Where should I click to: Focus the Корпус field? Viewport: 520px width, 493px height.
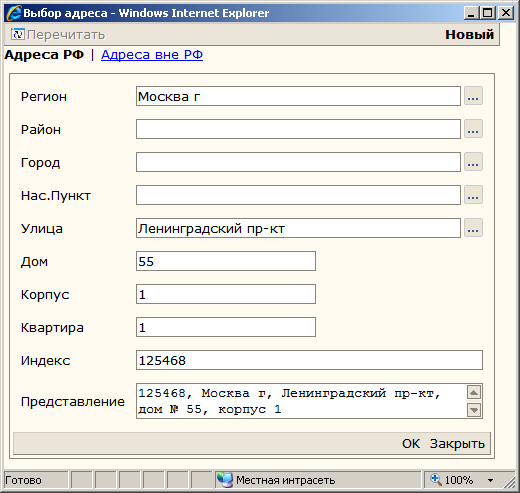pyautogui.click(x=226, y=294)
